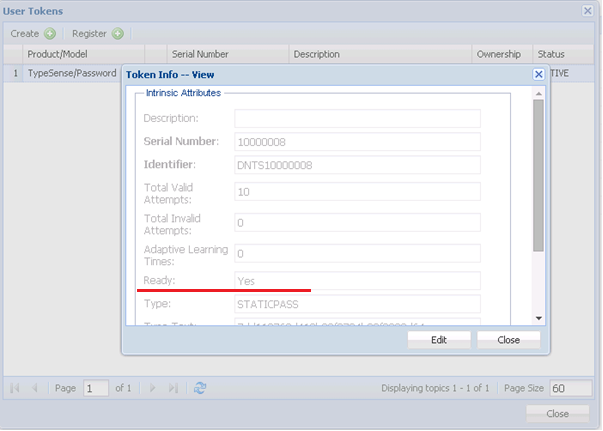This screenshot has width=603, height=431.
Task: Go to next page in pager
Action: (152, 388)
